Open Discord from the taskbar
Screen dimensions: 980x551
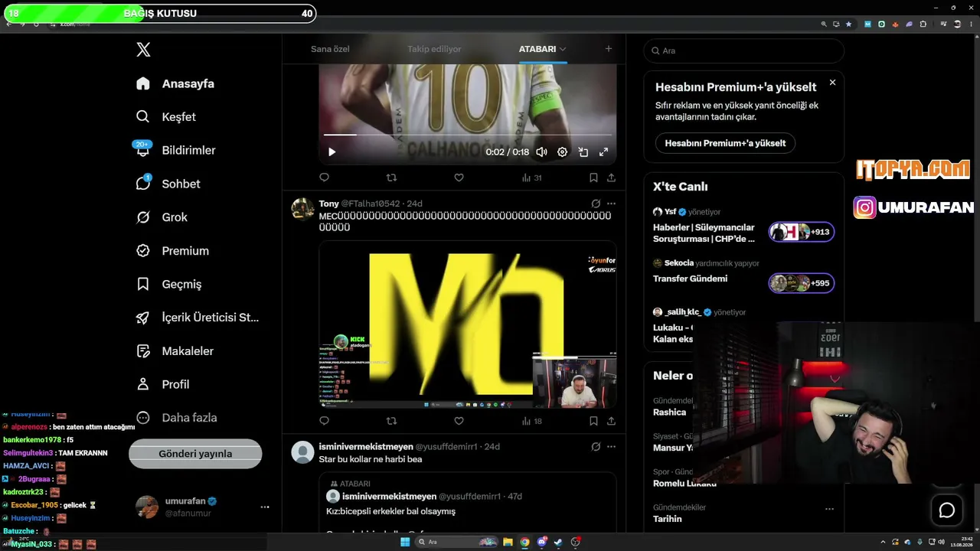[x=542, y=543]
